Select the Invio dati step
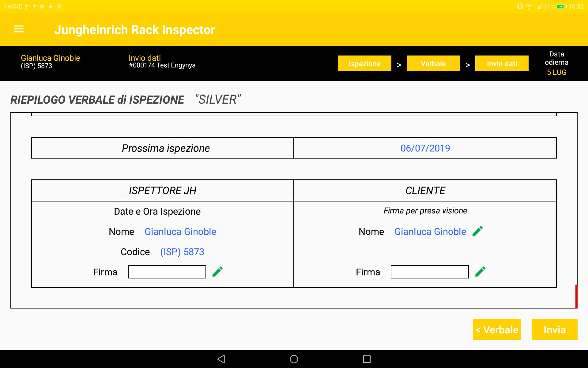This screenshot has height=368, width=588. click(502, 63)
